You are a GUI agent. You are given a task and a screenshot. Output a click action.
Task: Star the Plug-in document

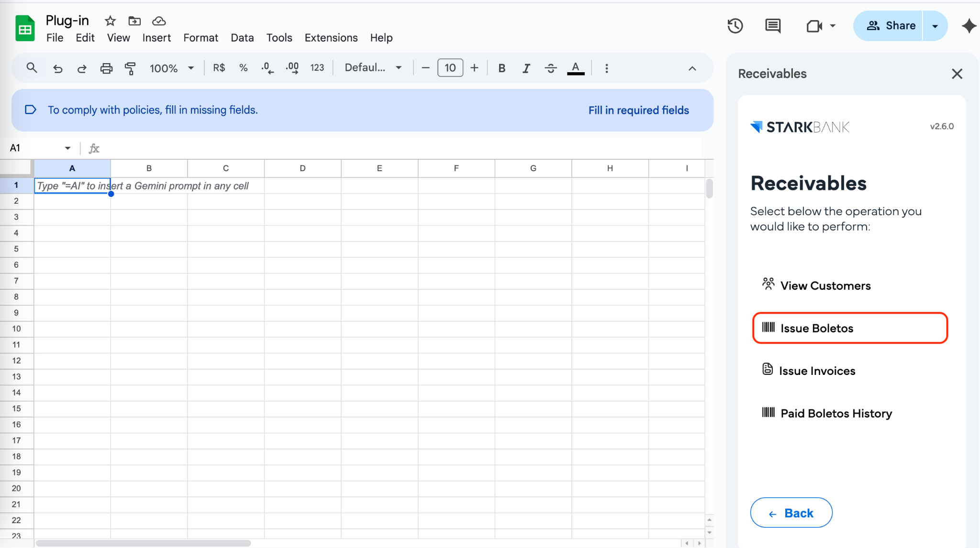(110, 21)
